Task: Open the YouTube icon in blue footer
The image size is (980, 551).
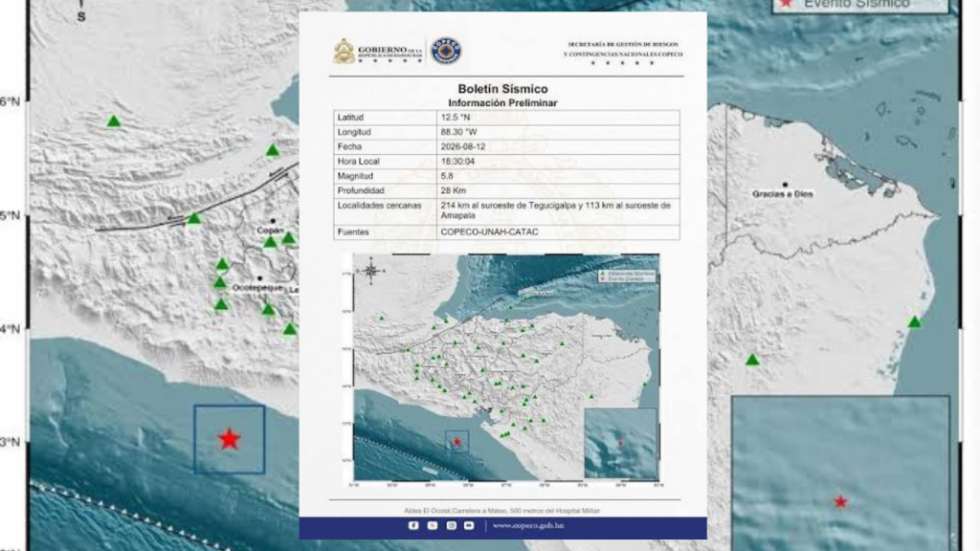Action: click(x=469, y=525)
